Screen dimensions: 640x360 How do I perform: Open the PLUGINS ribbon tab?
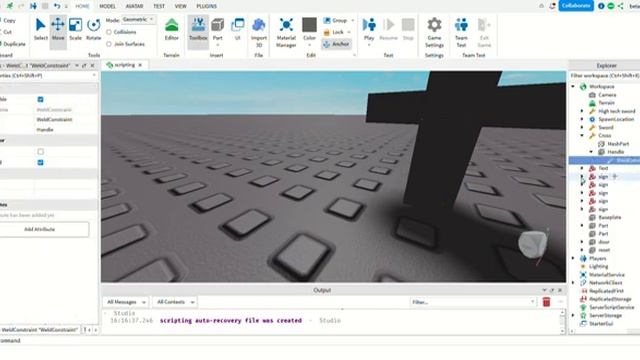pos(207,6)
